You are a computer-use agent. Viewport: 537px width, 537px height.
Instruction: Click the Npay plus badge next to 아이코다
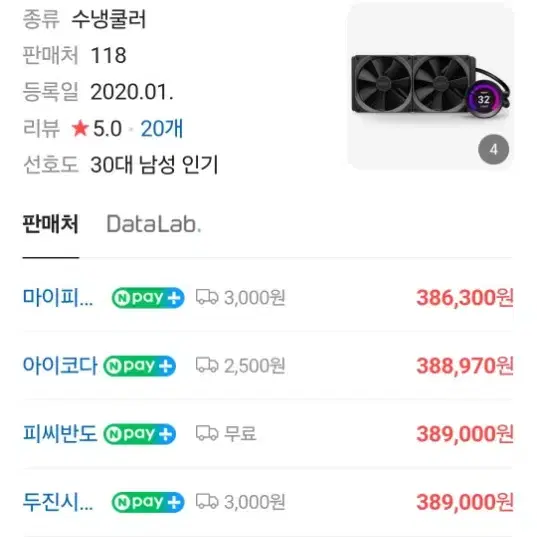[x=140, y=366]
